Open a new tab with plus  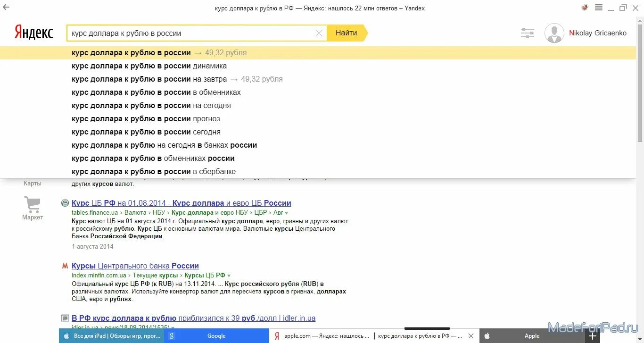[593, 336]
